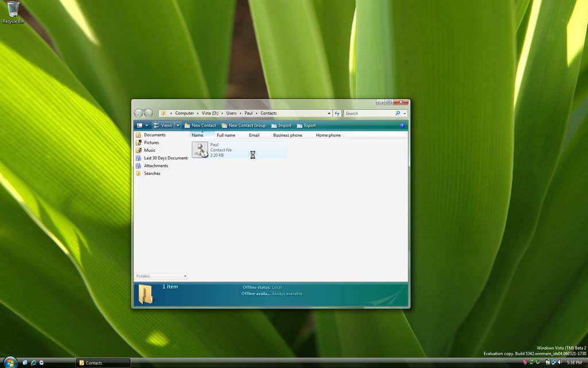Click the Back navigation arrow
The image size is (588, 368).
[139, 113]
